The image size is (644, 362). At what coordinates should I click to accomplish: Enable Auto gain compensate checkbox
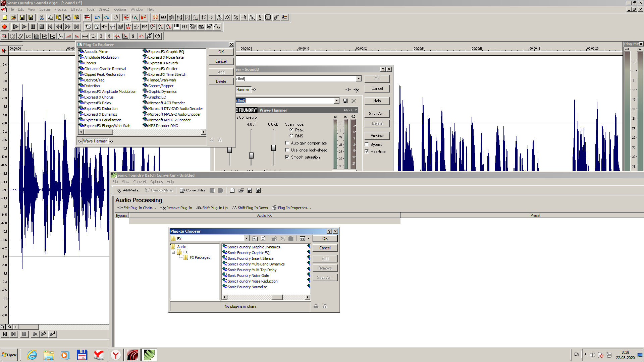point(287,143)
